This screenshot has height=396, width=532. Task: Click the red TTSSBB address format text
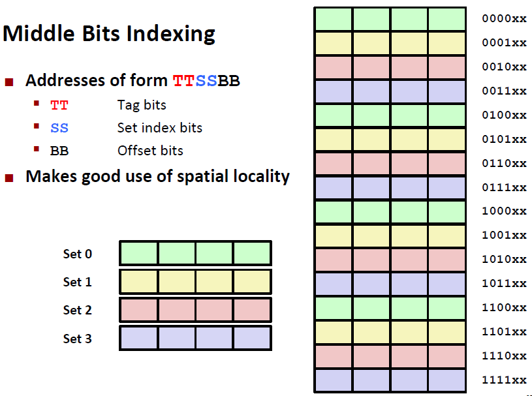point(206,81)
